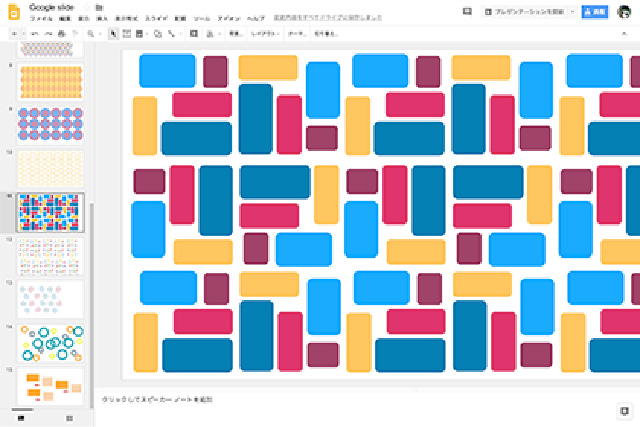Switch to grid view icon
Viewport: 640px width, 427px height.
pos(69,418)
